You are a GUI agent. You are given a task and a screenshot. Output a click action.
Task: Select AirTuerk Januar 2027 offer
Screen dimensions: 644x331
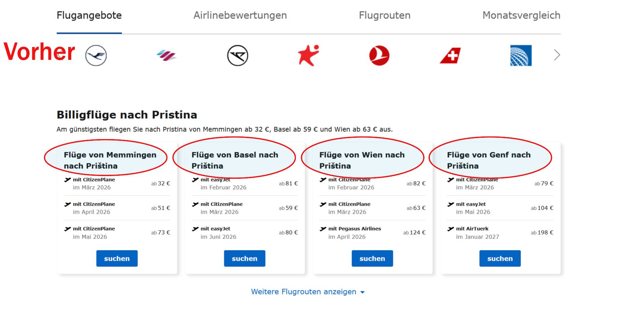coord(500,233)
